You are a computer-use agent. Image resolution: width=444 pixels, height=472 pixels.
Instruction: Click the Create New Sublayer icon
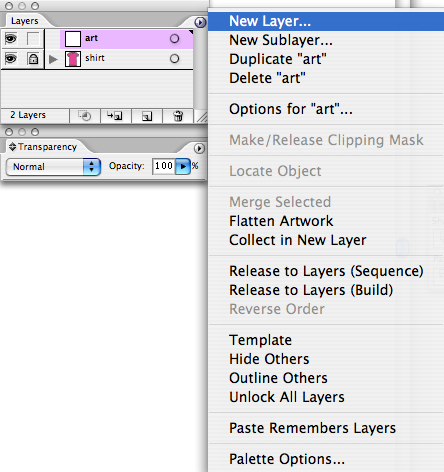(x=115, y=116)
